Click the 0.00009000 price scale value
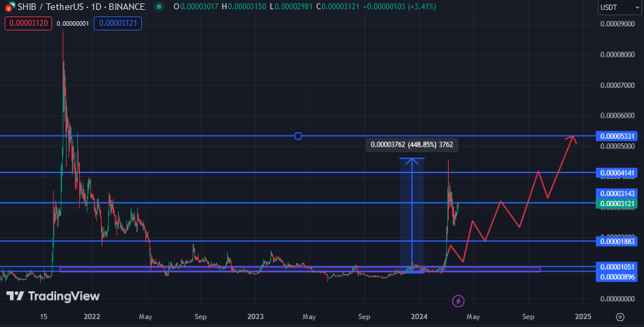Screen dimensions: 644x327 (x=618, y=24)
